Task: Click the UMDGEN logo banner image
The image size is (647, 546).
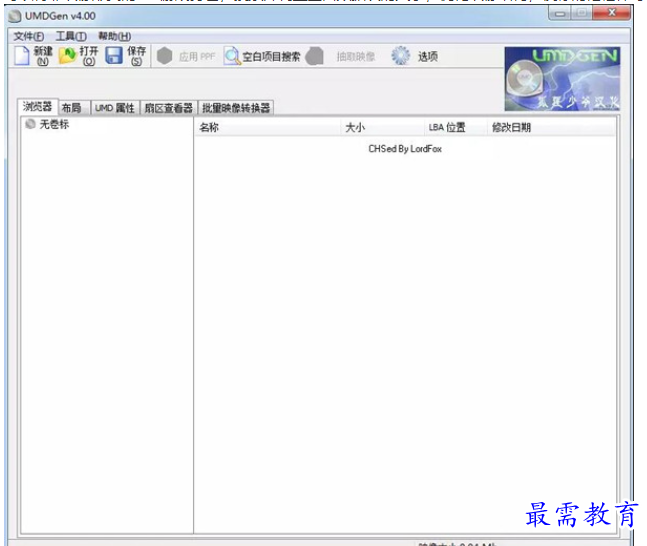Action: tap(562, 79)
